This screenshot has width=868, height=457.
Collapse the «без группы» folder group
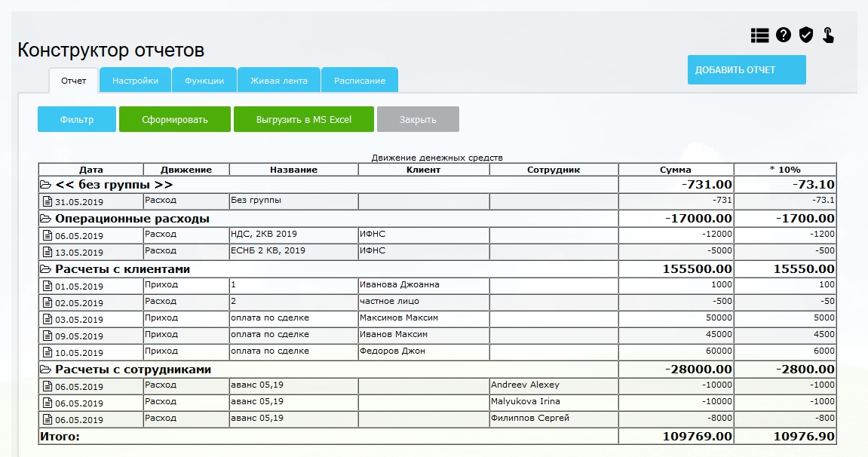45,185
